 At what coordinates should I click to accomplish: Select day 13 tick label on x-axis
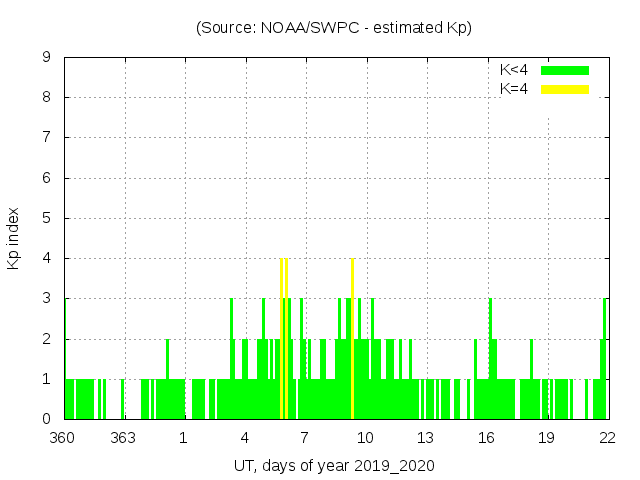tap(425, 438)
